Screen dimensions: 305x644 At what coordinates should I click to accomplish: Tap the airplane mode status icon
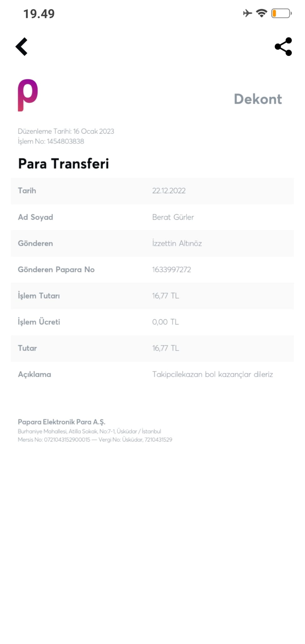[x=247, y=13]
